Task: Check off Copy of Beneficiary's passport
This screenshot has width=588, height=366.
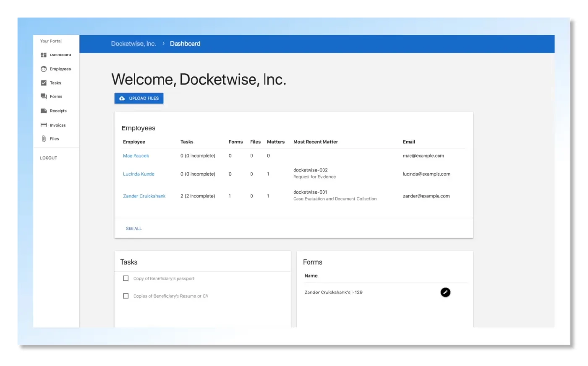Action: pos(125,278)
